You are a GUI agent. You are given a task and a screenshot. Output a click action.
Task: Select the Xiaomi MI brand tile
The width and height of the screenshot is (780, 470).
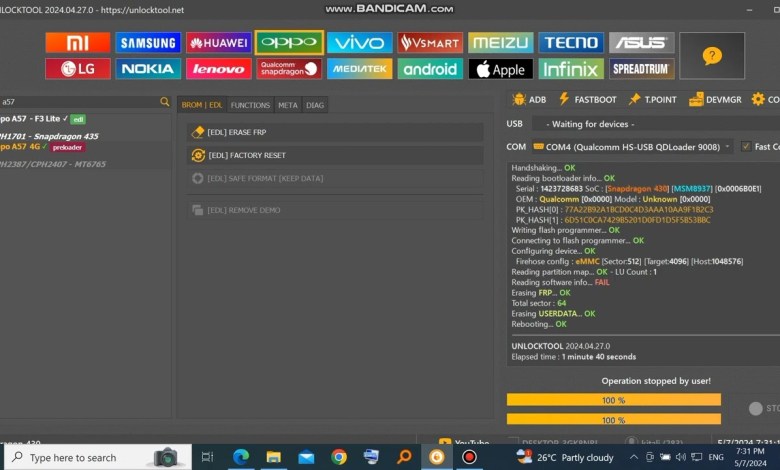(78, 43)
